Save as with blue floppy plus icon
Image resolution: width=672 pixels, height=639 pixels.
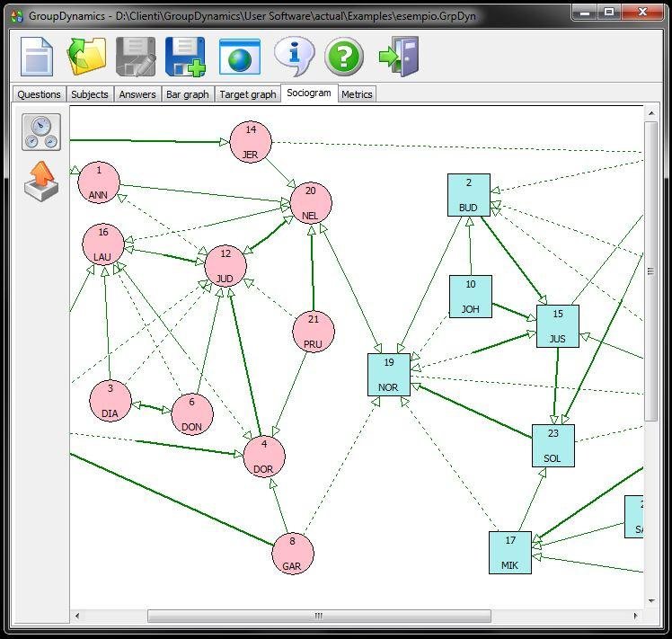coord(186,57)
